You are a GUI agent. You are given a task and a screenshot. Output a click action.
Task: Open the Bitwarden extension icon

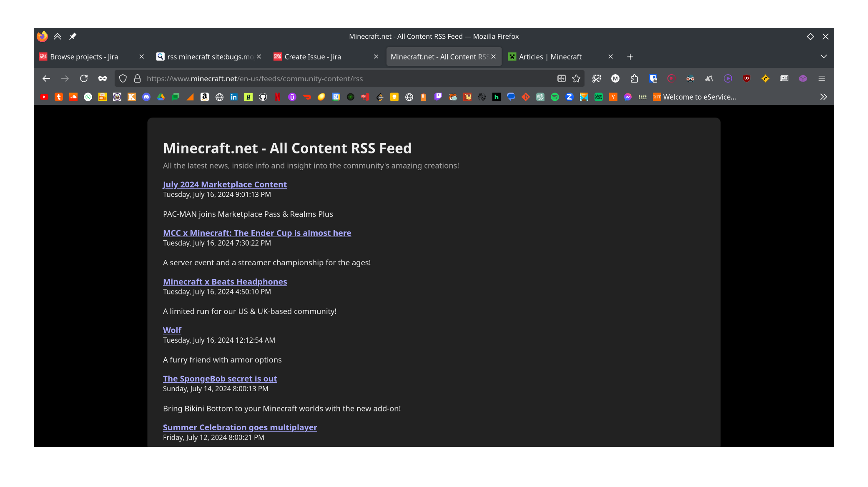tap(653, 78)
